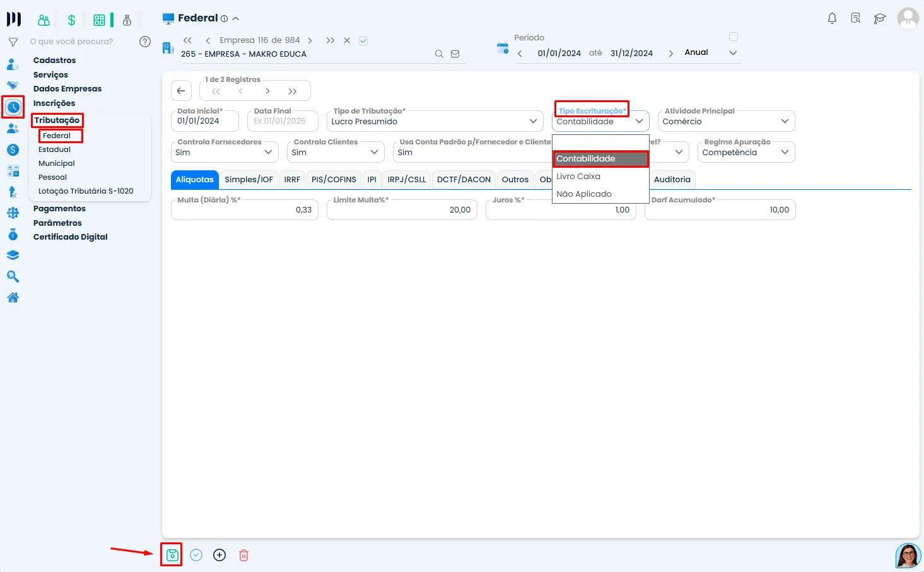Open the notifications bell icon
This screenshot has width=924, height=572.
tap(832, 18)
